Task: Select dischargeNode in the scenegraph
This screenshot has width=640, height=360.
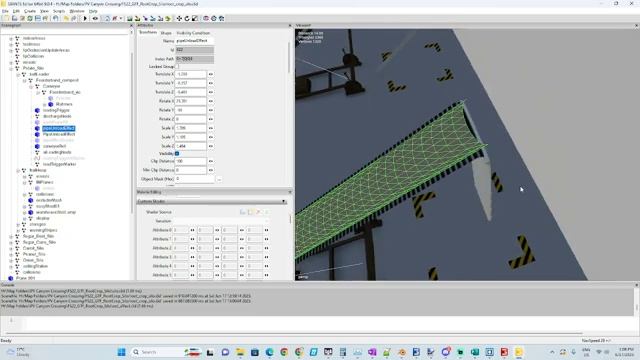Action: click(x=57, y=116)
